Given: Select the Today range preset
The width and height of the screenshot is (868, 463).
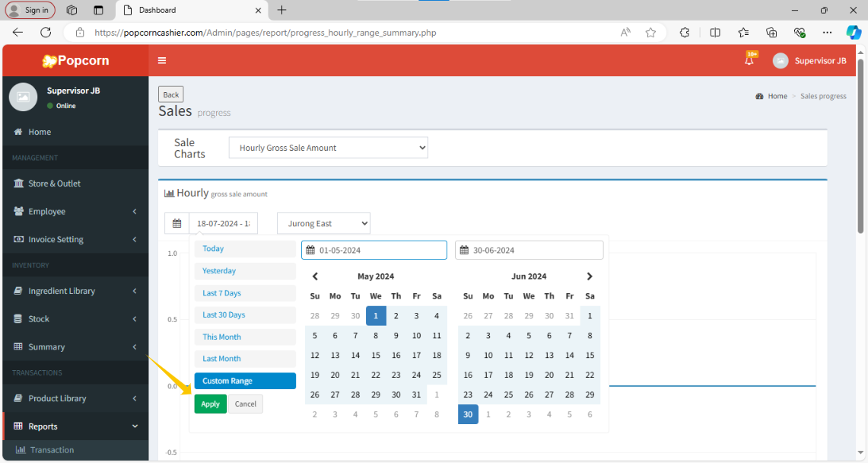Looking at the screenshot, I should (245, 249).
